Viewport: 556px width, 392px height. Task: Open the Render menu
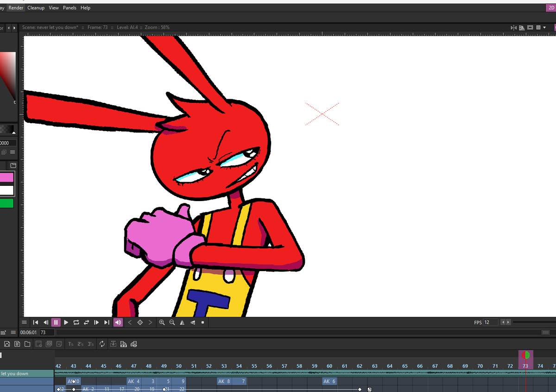coord(16,8)
